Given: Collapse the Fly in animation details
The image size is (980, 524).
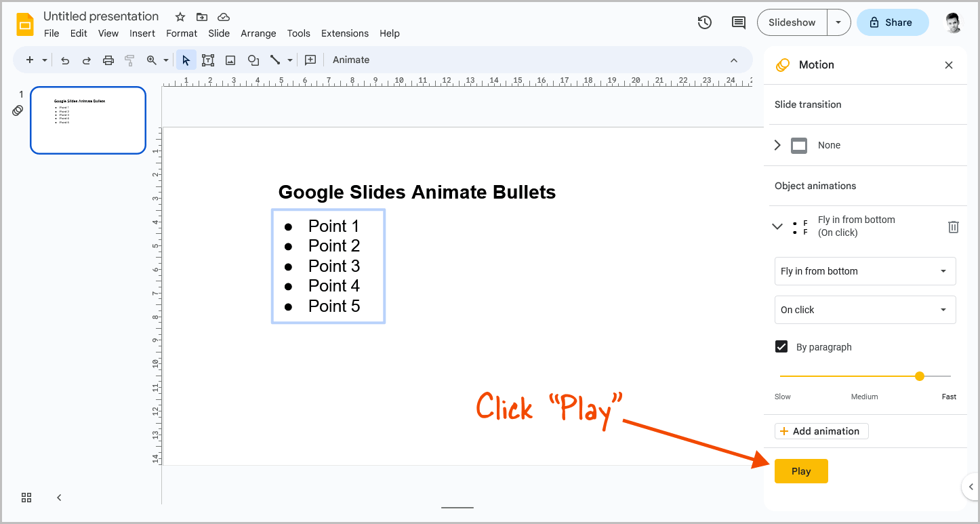Looking at the screenshot, I should click(777, 226).
